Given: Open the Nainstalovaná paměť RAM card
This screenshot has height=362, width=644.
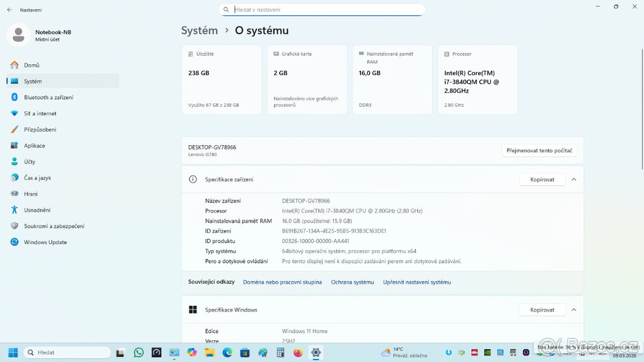Looking at the screenshot, I should (392, 79).
